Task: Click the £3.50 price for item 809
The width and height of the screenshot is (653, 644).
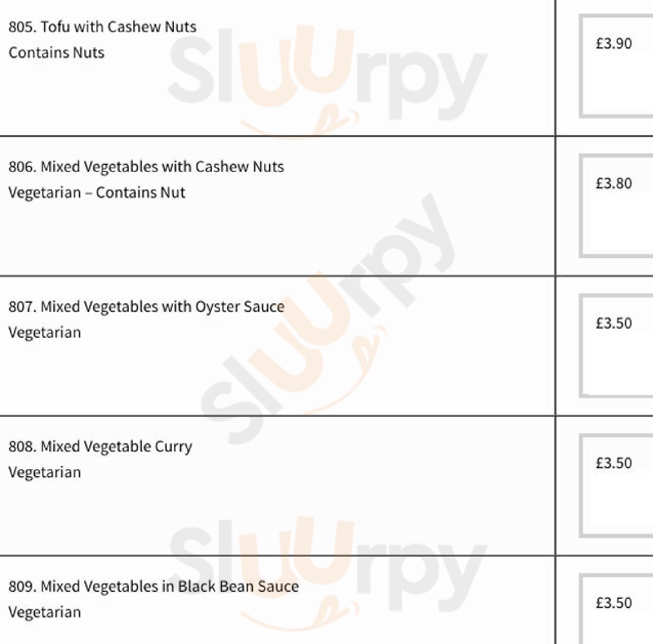Action: coord(614,603)
